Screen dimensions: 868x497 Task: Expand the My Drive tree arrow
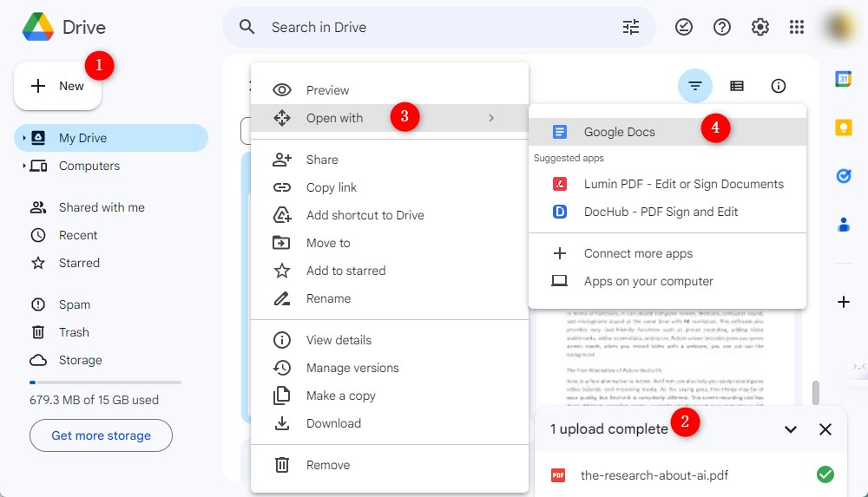pos(23,138)
